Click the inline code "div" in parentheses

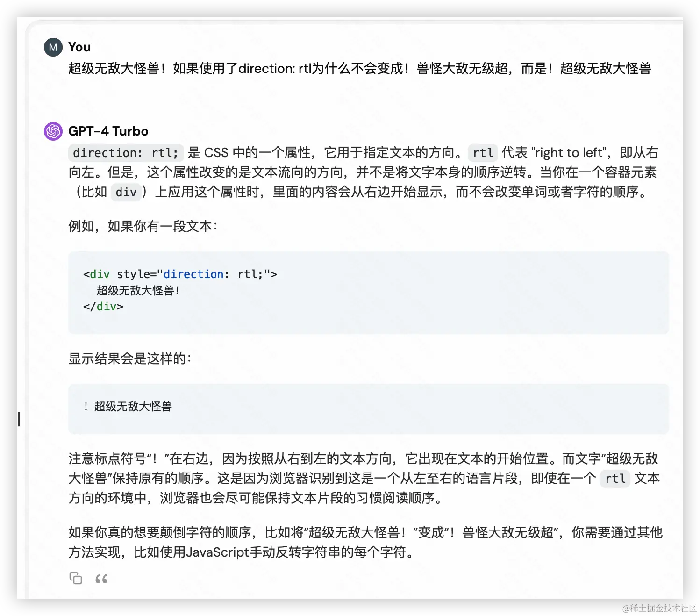pyautogui.click(x=126, y=192)
